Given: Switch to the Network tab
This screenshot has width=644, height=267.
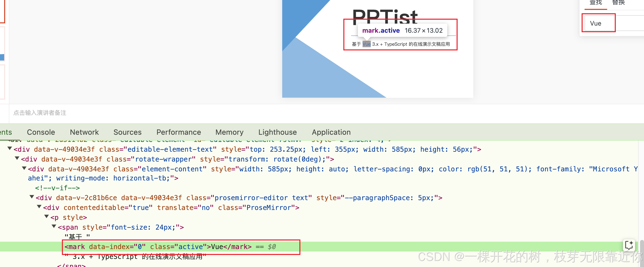Looking at the screenshot, I should [x=84, y=132].
